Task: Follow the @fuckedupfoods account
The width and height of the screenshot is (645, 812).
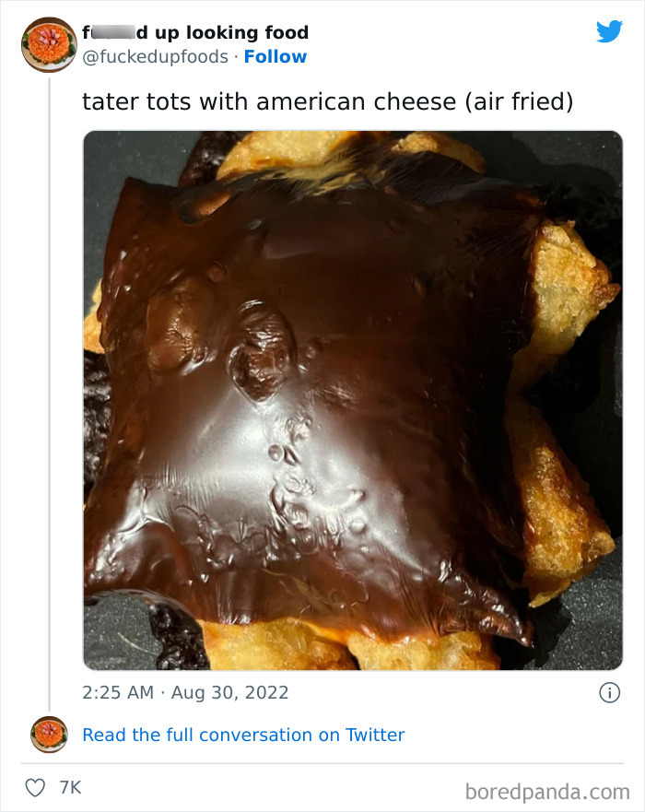Action: [276, 57]
